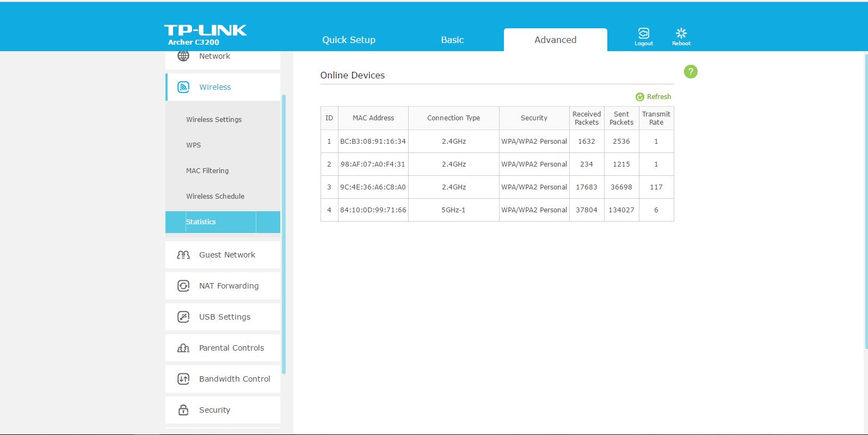Open the Guest Network section
Viewport: 868px width, 435px height.
tap(223, 255)
